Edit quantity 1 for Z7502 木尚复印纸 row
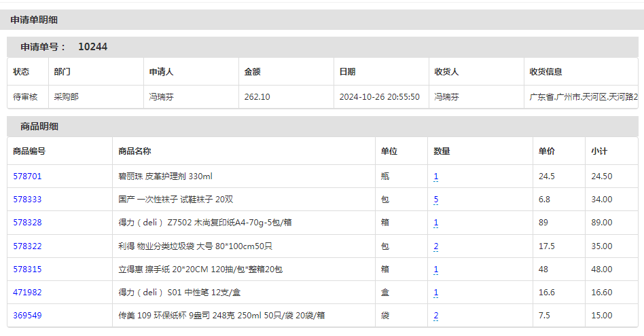 coord(435,223)
